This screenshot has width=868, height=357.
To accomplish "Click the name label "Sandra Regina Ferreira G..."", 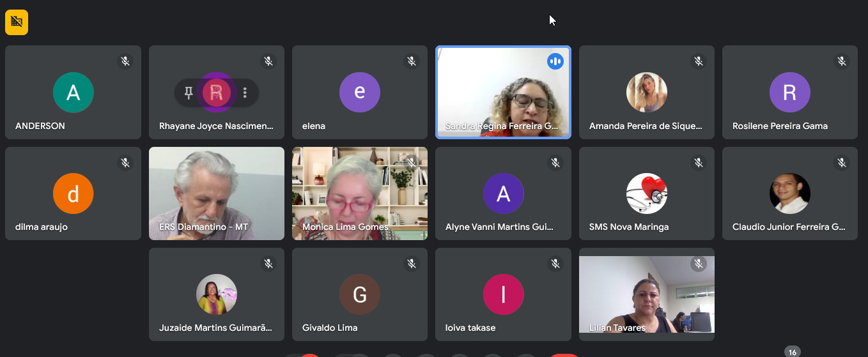I will [502, 126].
